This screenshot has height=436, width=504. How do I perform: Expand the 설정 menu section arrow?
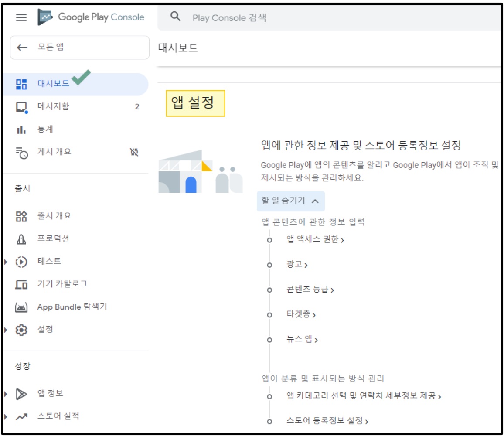click(6, 330)
